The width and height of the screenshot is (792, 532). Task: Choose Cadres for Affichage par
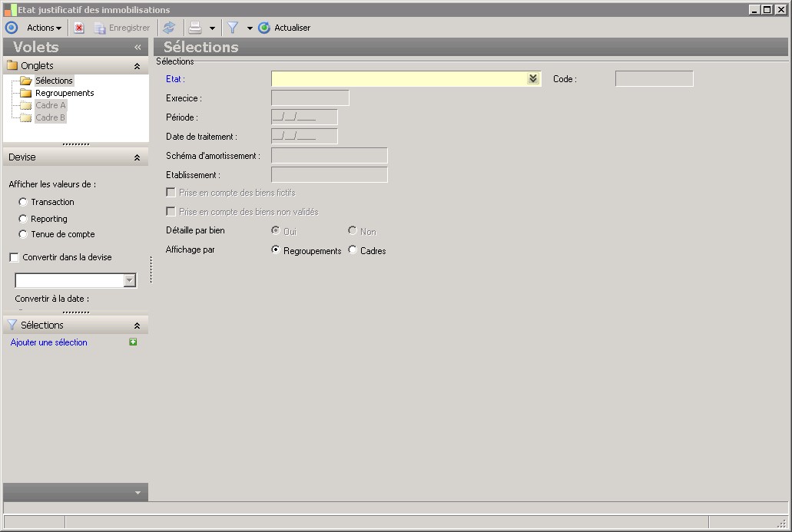[x=353, y=250]
